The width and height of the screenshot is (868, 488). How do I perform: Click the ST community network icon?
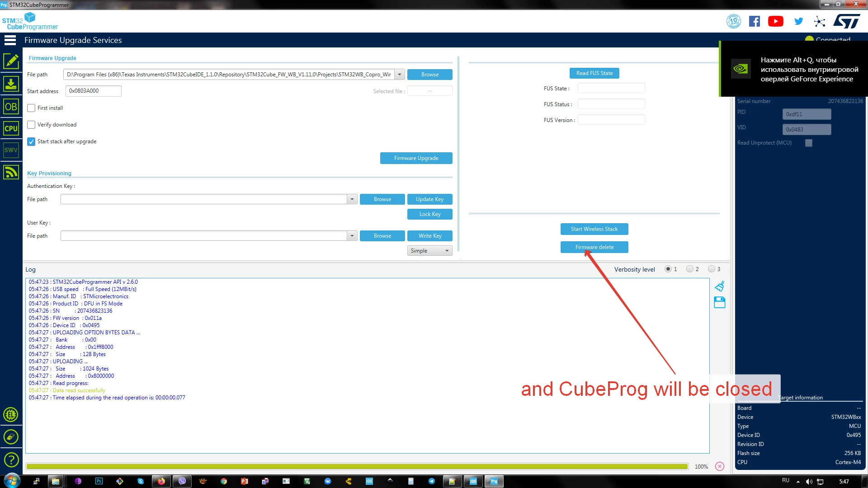[x=819, y=21]
